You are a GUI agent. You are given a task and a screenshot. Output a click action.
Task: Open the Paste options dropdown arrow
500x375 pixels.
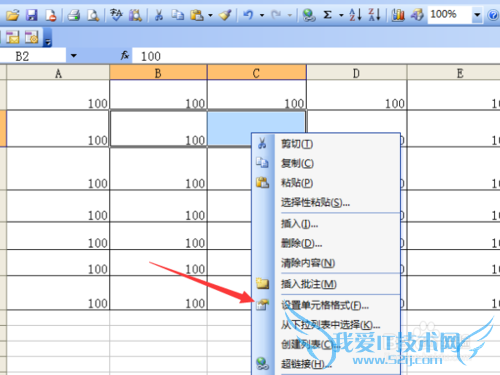210,15
